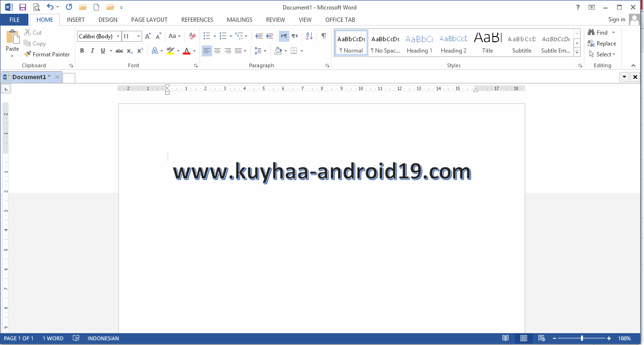The height and width of the screenshot is (345, 644).
Task: Toggle underline formatting
Action: point(103,51)
